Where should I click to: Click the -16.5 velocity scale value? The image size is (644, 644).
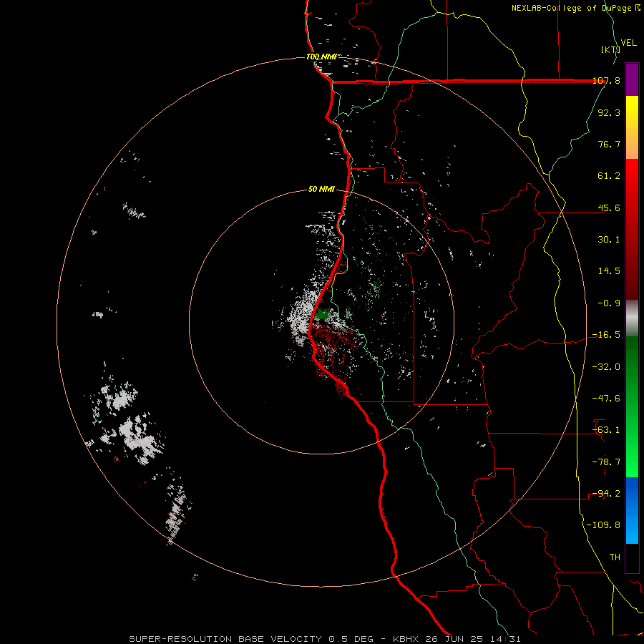(606, 335)
